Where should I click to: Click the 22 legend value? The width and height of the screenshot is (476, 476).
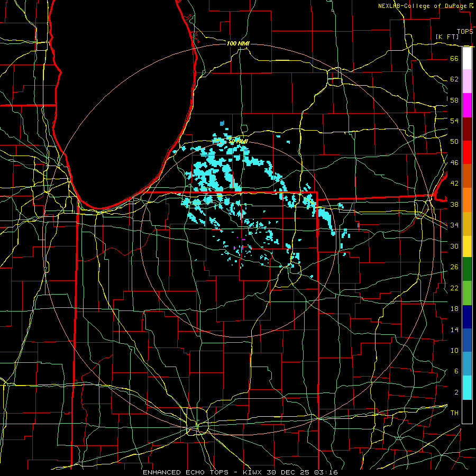point(454,288)
